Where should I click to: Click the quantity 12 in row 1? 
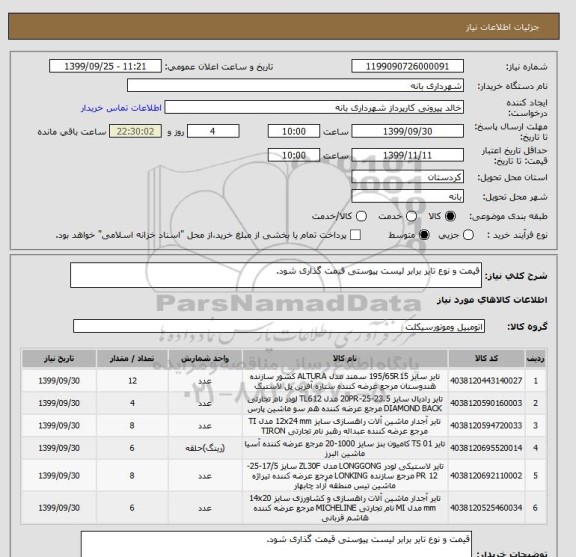[132, 381]
